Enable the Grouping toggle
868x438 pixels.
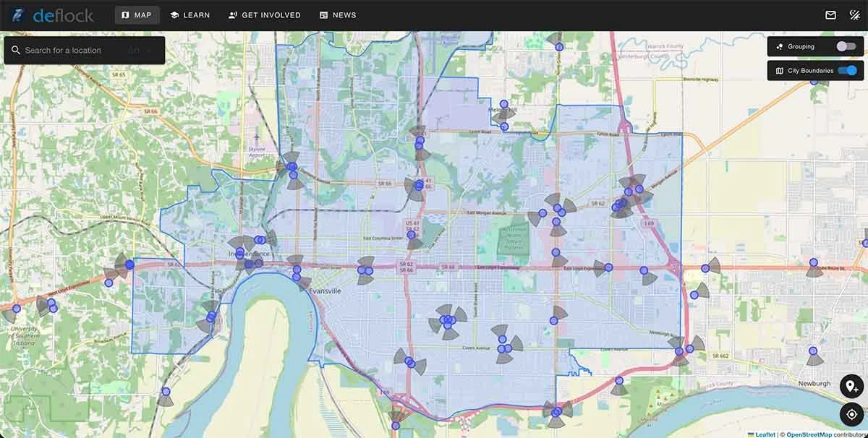pyautogui.click(x=846, y=46)
